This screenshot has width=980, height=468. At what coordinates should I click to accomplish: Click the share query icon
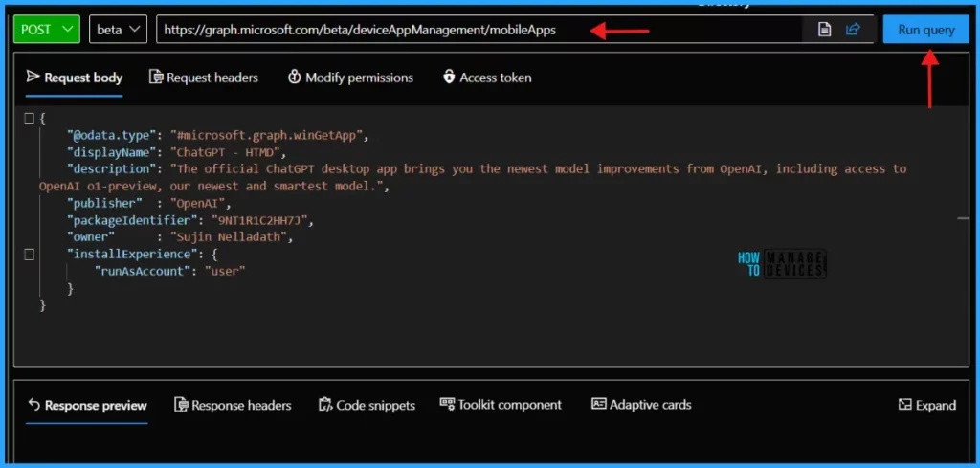(x=853, y=30)
